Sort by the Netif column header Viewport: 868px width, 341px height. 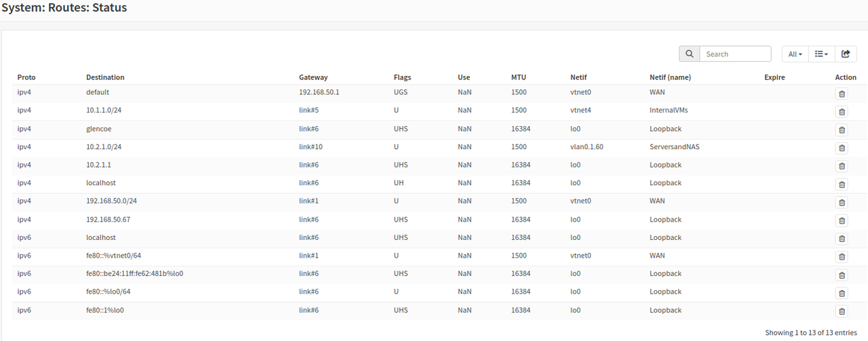[580, 77]
